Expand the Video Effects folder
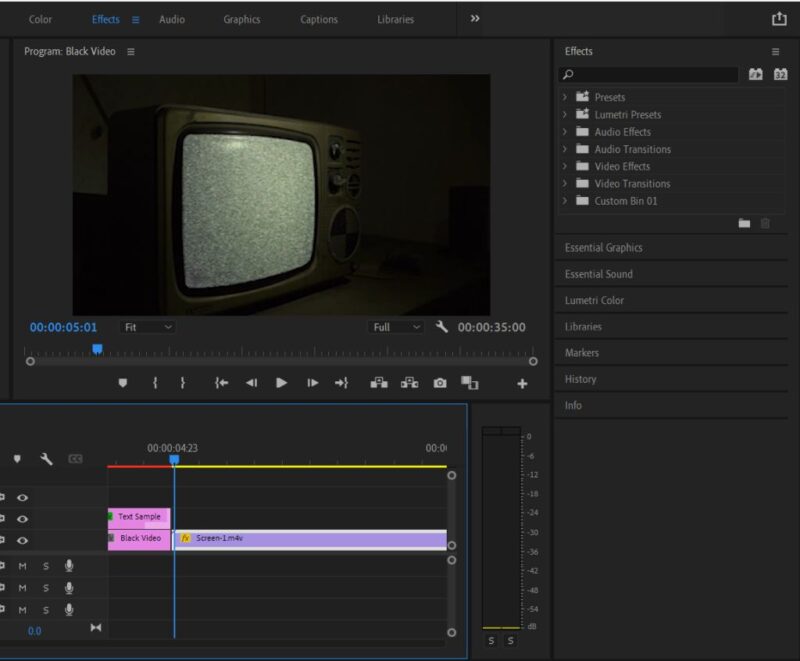The height and width of the screenshot is (661, 800). coord(566,166)
